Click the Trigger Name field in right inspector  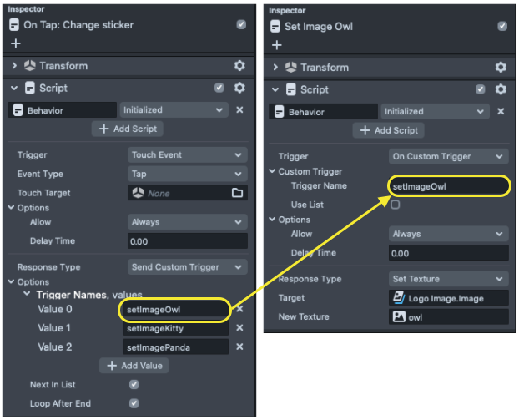click(x=449, y=186)
